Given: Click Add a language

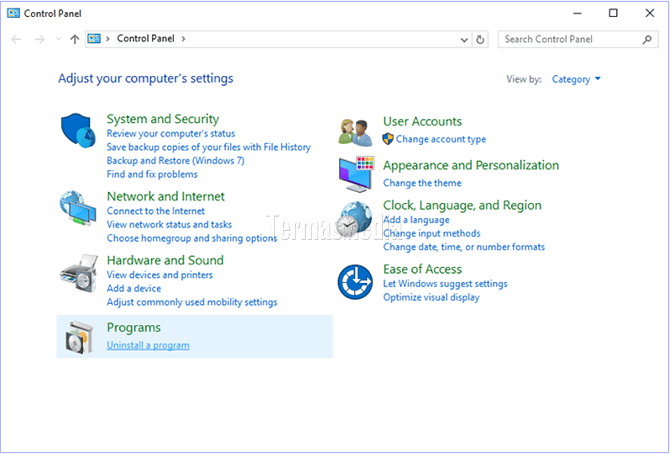Looking at the screenshot, I should pyautogui.click(x=416, y=220).
